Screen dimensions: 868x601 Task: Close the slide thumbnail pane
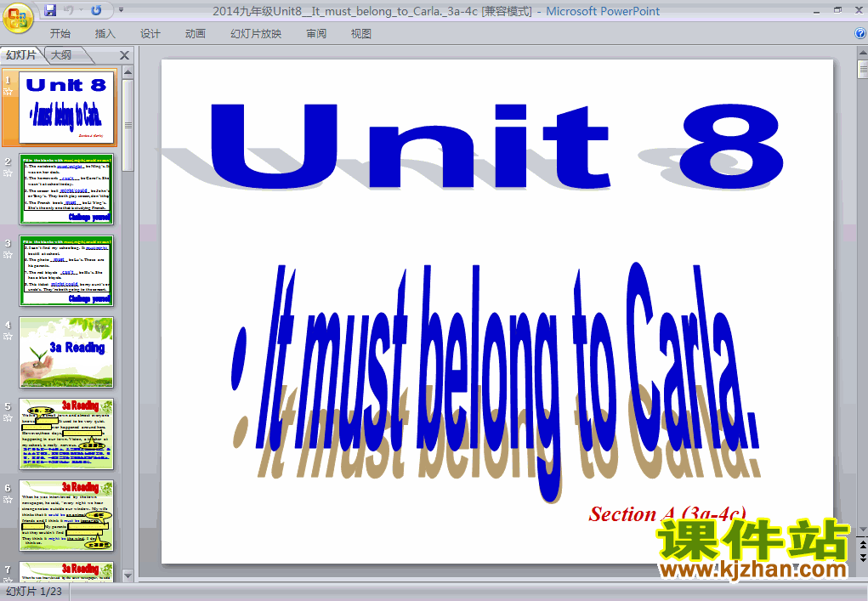(x=125, y=55)
